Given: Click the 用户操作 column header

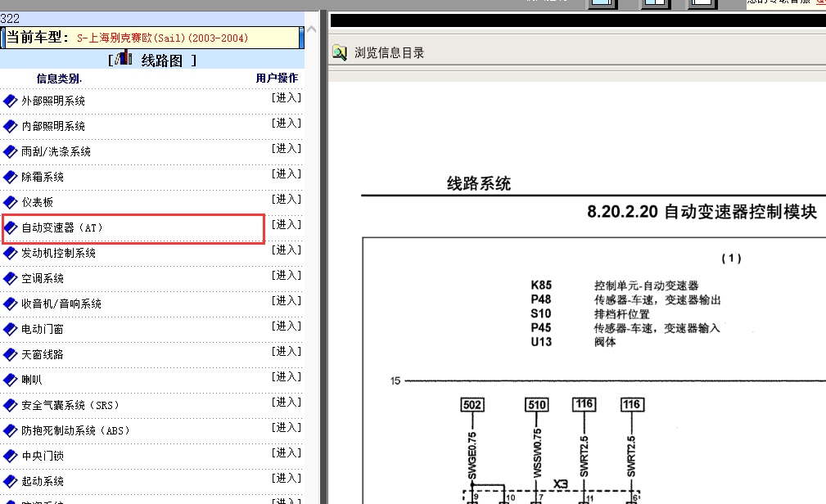Looking at the screenshot, I should pyautogui.click(x=278, y=78).
